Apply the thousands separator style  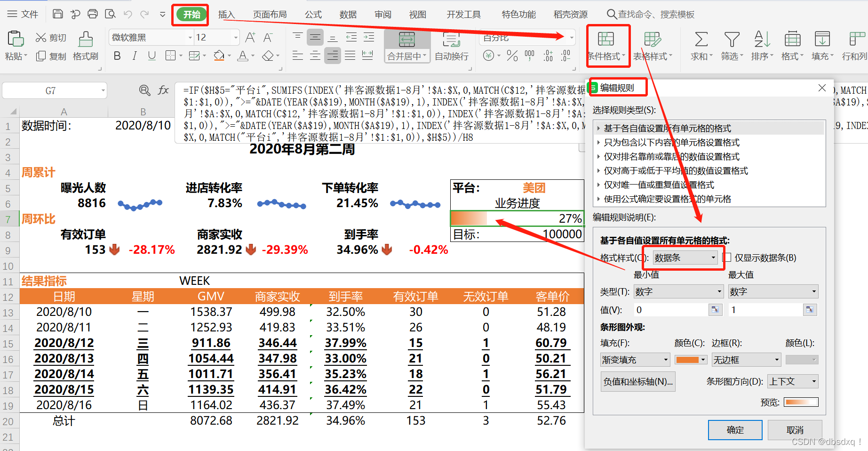[x=530, y=56]
